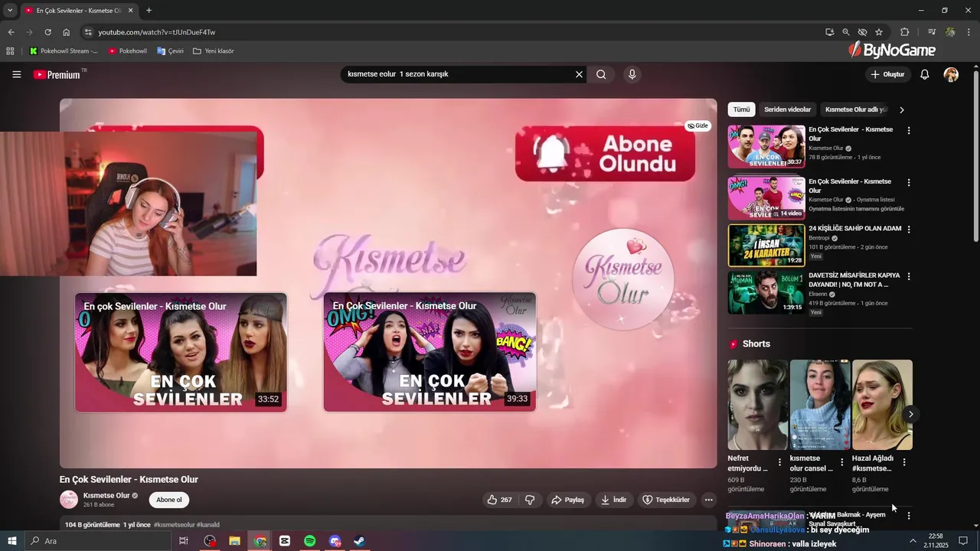Open YouTube account avatar menu
Viewport: 980px width, 551px height.
point(951,74)
